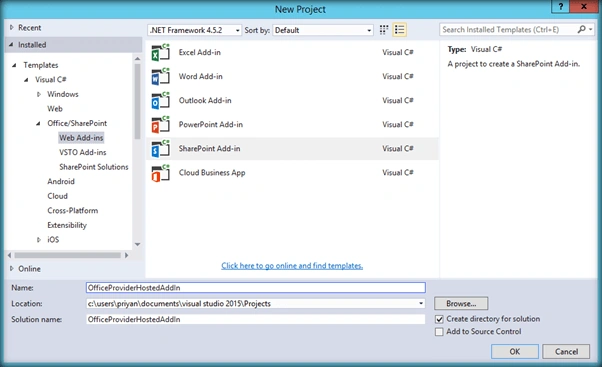
Task: Select the Cross-Platform tree item
Action: pos(73,210)
